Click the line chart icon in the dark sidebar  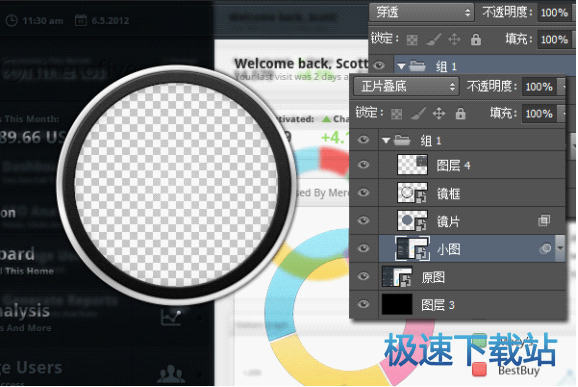coord(171,317)
